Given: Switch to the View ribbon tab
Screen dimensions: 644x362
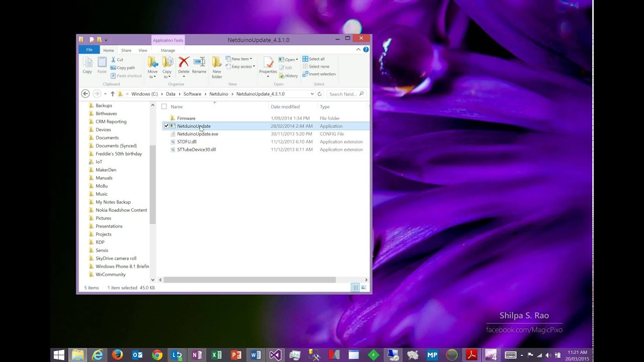Looking at the screenshot, I should coord(143,50).
